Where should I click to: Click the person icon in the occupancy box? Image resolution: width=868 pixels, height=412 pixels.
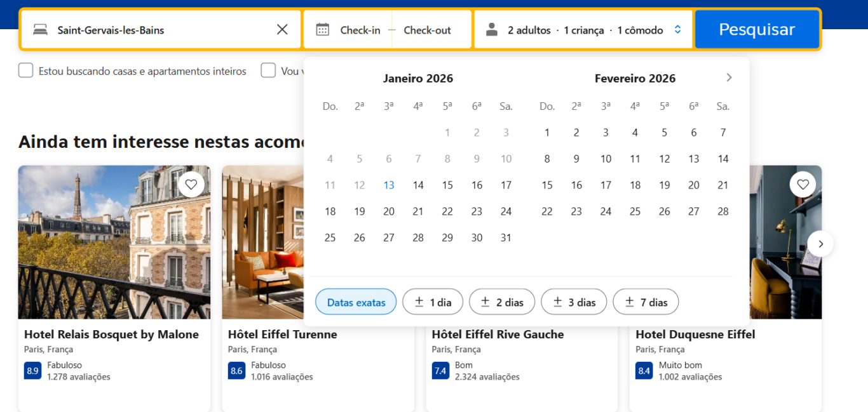(491, 29)
